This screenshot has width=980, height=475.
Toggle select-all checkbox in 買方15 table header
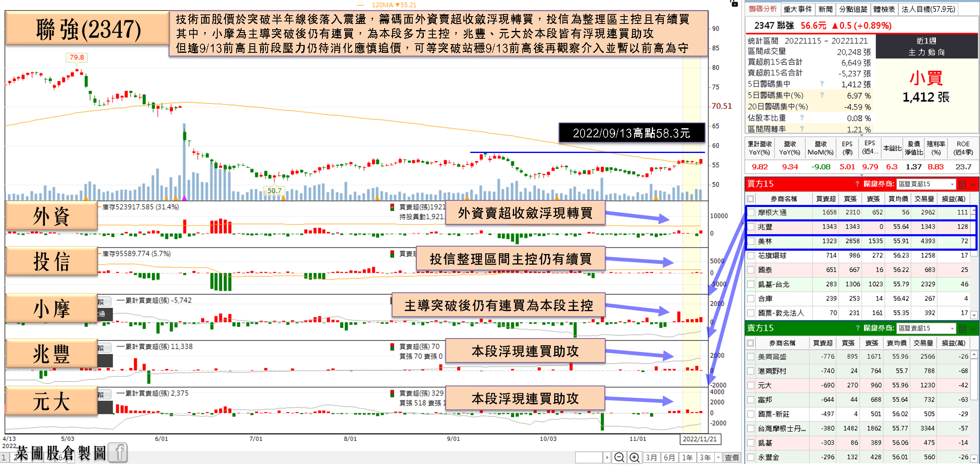coord(751,199)
